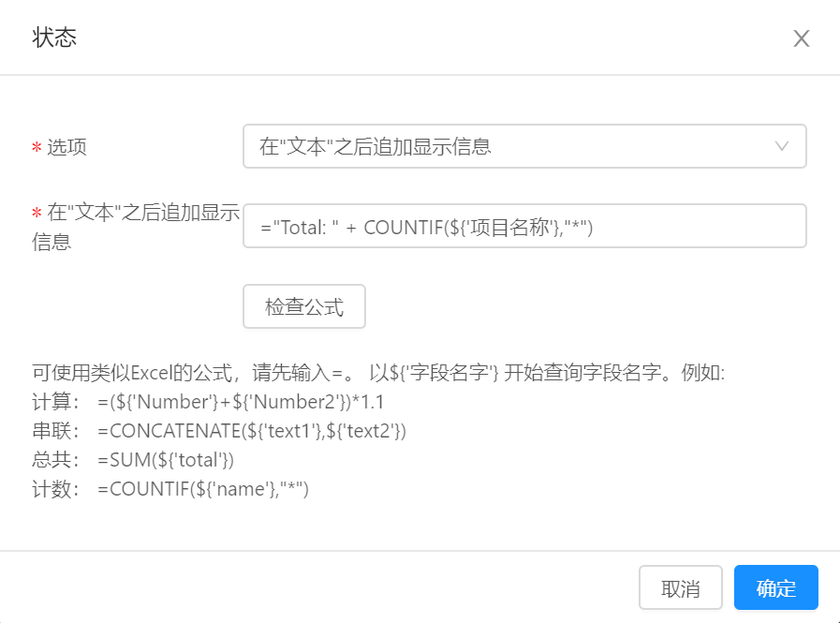
Task: Click the red asterisk beside 选项
Action: (x=37, y=147)
